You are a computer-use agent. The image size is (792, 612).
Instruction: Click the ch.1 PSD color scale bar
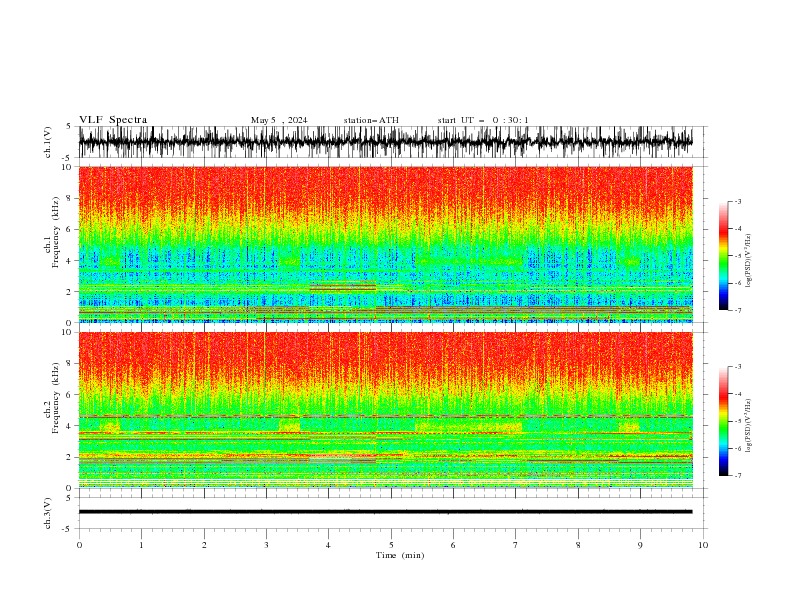click(723, 256)
